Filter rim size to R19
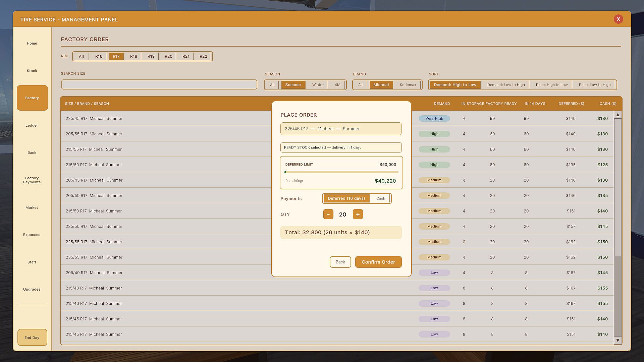 click(151, 56)
